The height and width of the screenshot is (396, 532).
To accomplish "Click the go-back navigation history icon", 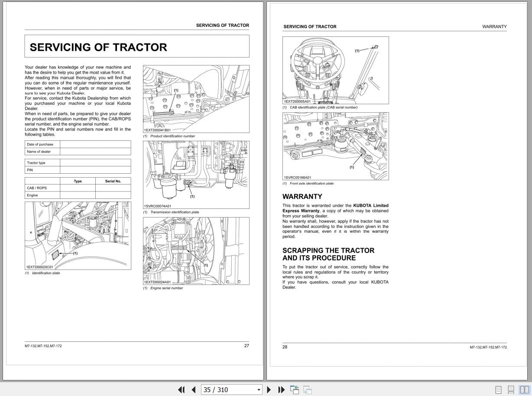I will [x=294, y=390].
